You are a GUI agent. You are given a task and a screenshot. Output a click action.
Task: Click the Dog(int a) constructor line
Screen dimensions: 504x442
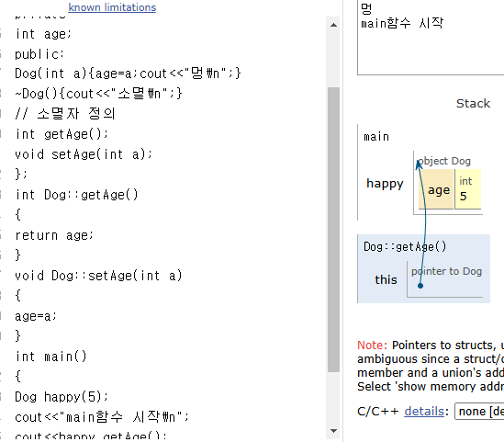pos(128,74)
